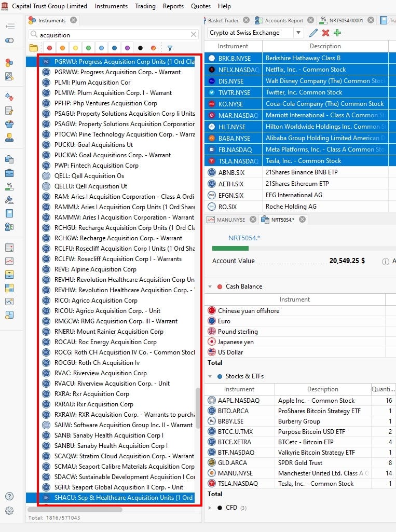Viewport: 396px width, 532px height.
Task: Close the Accounts Report tab
Action: pos(310,20)
